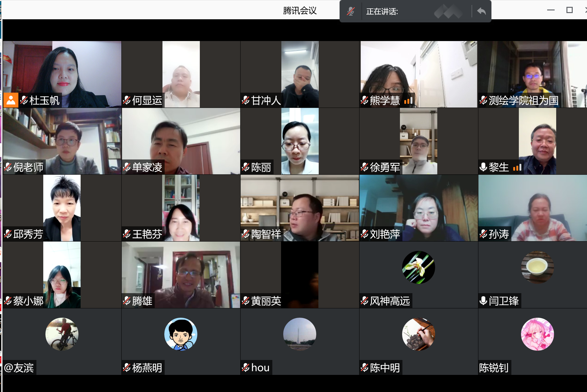Click the microphone icon next to 闫卫锋
Viewport: 587px width, 392px height.
point(483,301)
